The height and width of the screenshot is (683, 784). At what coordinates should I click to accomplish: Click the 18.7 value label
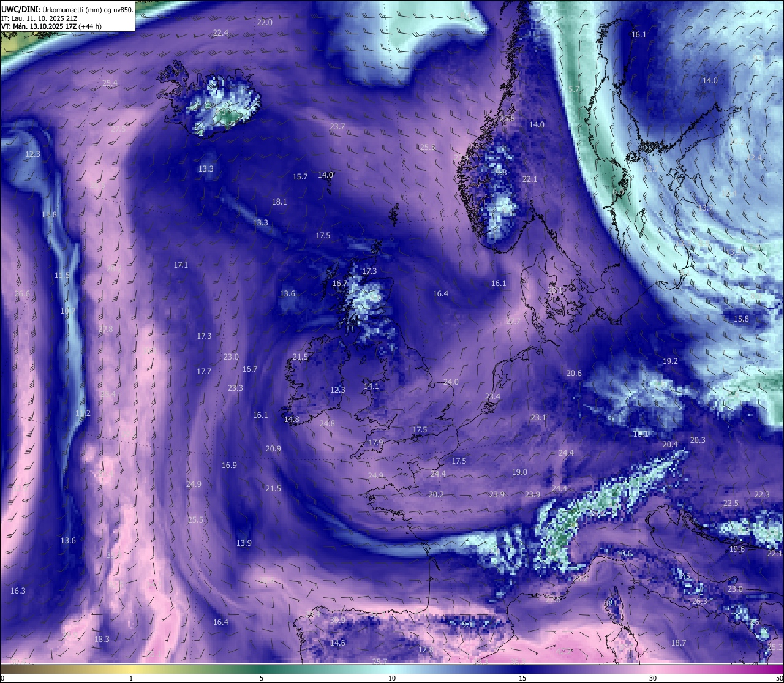tap(679, 643)
